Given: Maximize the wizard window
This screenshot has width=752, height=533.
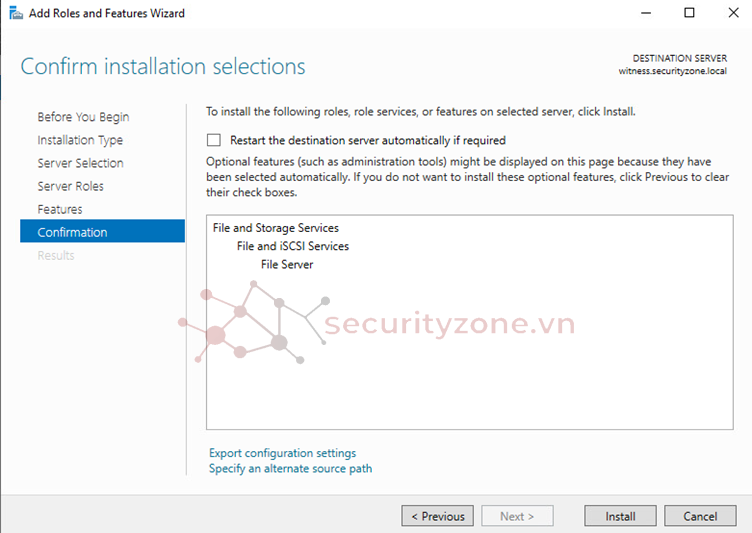Looking at the screenshot, I should pyautogui.click(x=689, y=13).
